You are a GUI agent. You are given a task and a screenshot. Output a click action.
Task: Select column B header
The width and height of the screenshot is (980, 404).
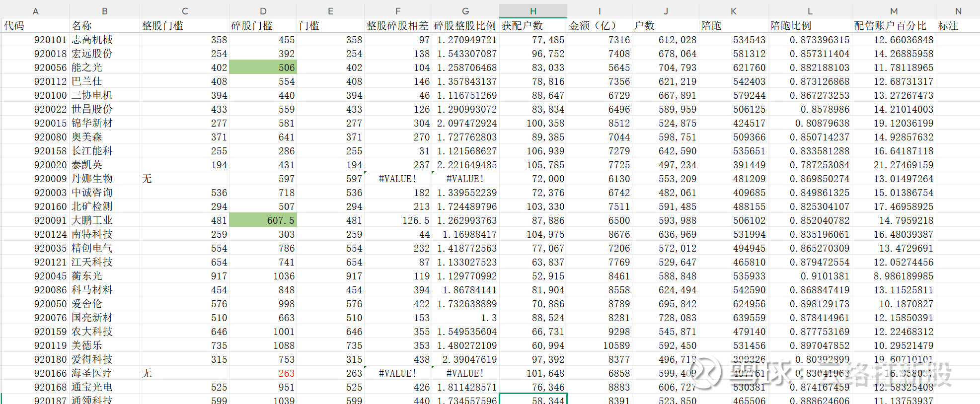tap(104, 11)
